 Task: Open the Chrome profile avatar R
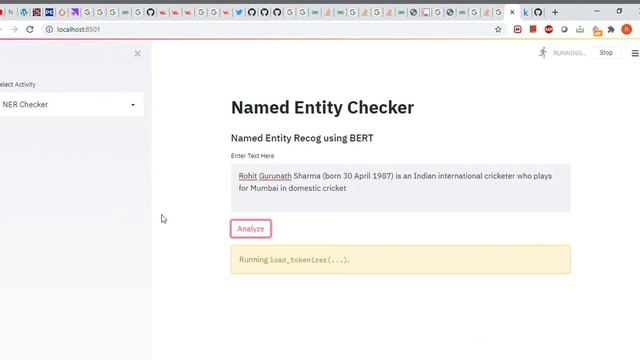[x=627, y=29]
